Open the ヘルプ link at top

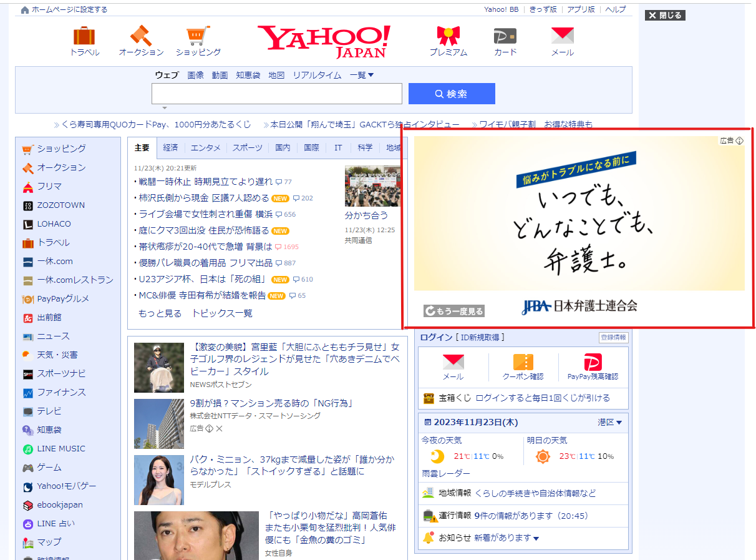pos(616,9)
